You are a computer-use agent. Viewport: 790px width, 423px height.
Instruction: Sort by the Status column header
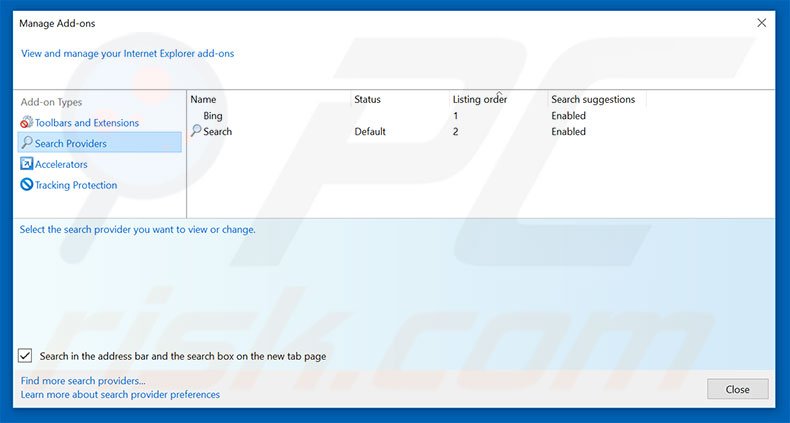(x=367, y=99)
